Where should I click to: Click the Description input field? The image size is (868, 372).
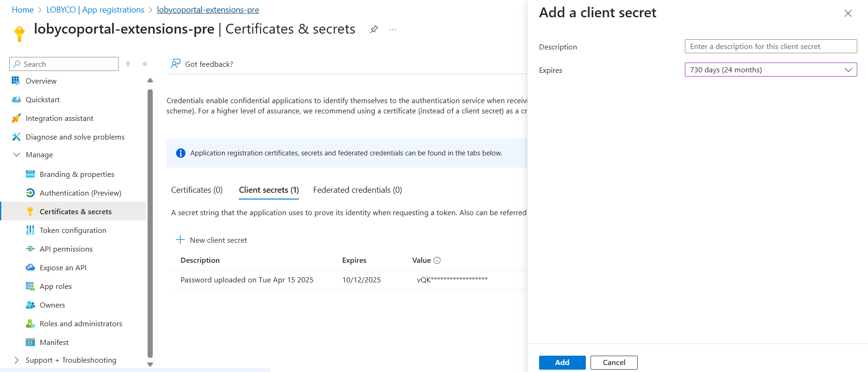[771, 46]
